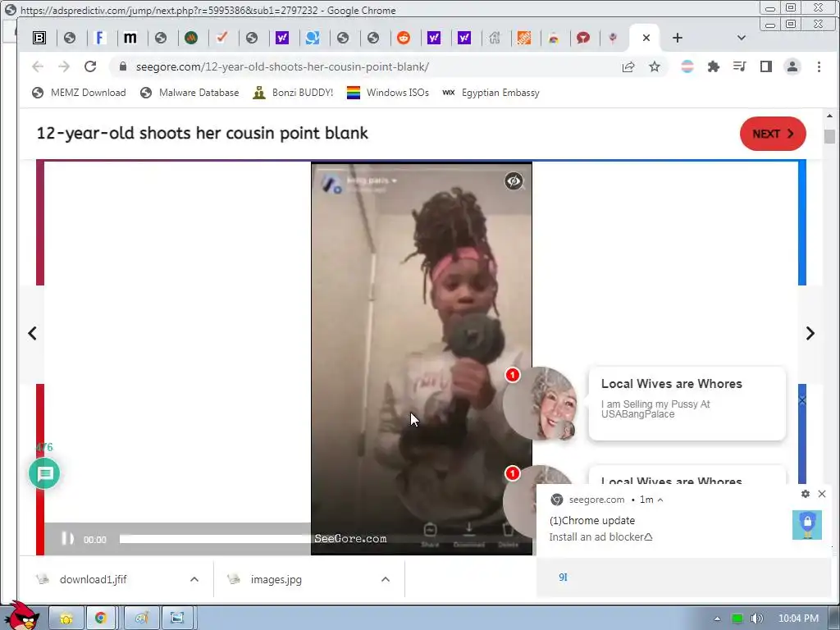The width and height of the screenshot is (840, 630).
Task: Open the Home Depot orange tab
Action: click(524, 38)
